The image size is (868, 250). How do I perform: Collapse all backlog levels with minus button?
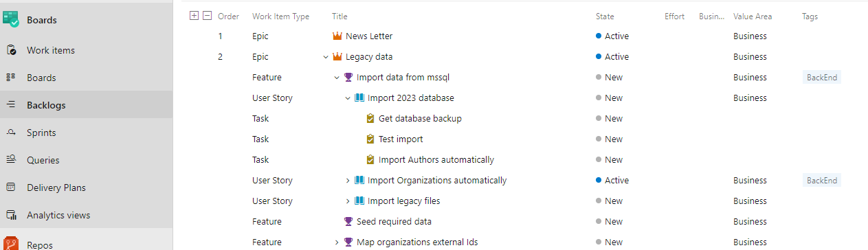click(x=208, y=16)
